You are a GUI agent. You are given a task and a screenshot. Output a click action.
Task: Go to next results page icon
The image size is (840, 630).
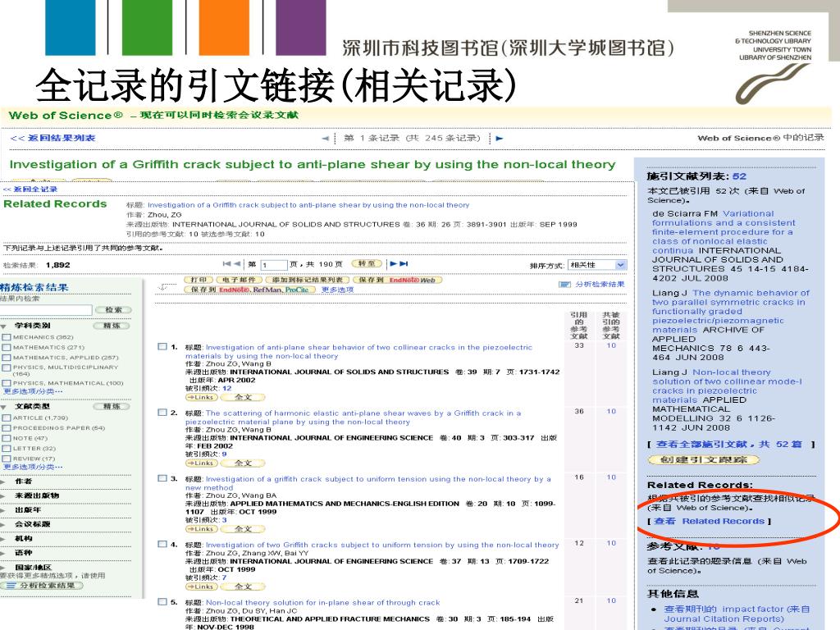(393, 263)
